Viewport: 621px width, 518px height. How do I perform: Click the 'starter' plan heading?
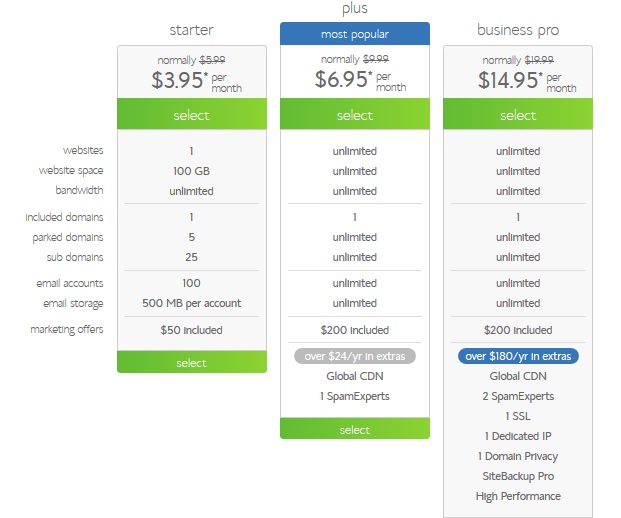191,30
